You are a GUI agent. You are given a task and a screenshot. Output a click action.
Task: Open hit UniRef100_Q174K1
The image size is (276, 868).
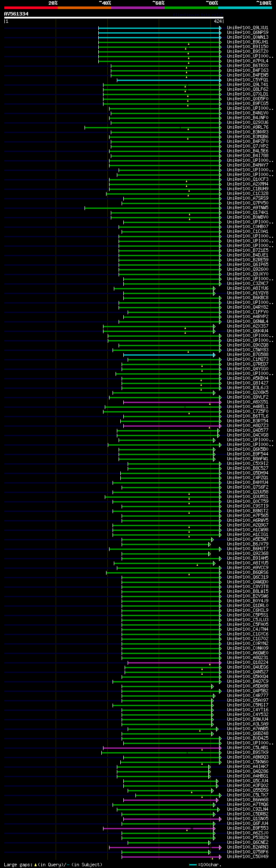point(248,212)
